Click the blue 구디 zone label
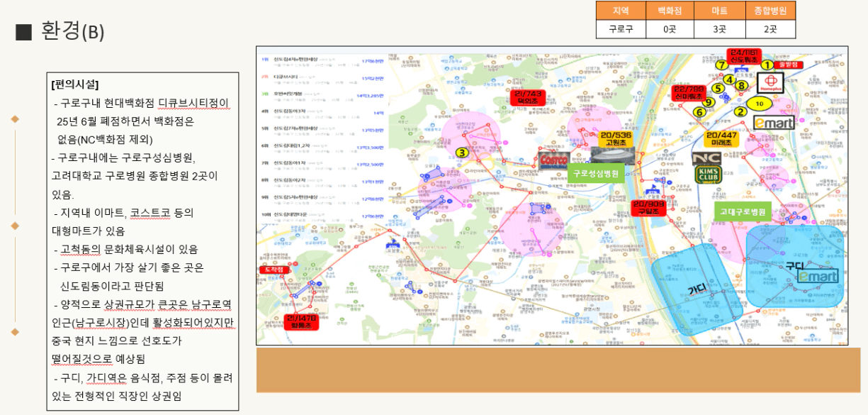 point(795,266)
